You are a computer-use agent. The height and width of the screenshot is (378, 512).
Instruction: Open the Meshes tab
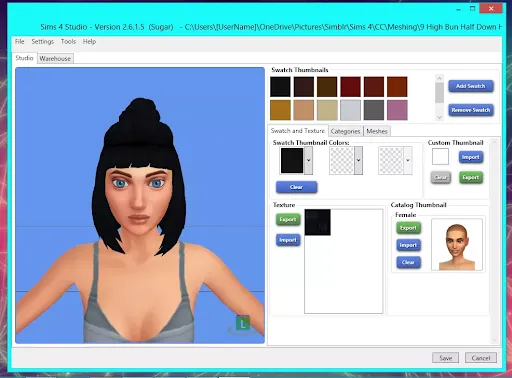pyautogui.click(x=377, y=131)
